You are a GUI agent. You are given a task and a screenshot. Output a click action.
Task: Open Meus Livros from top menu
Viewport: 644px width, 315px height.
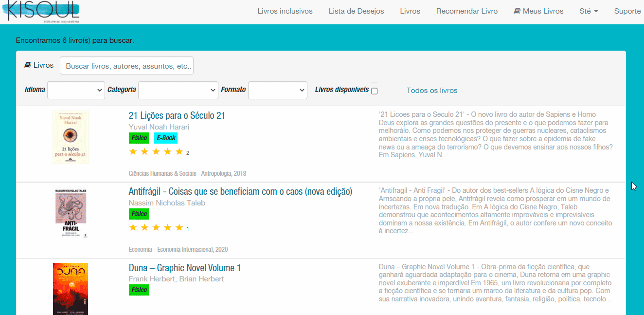point(538,11)
